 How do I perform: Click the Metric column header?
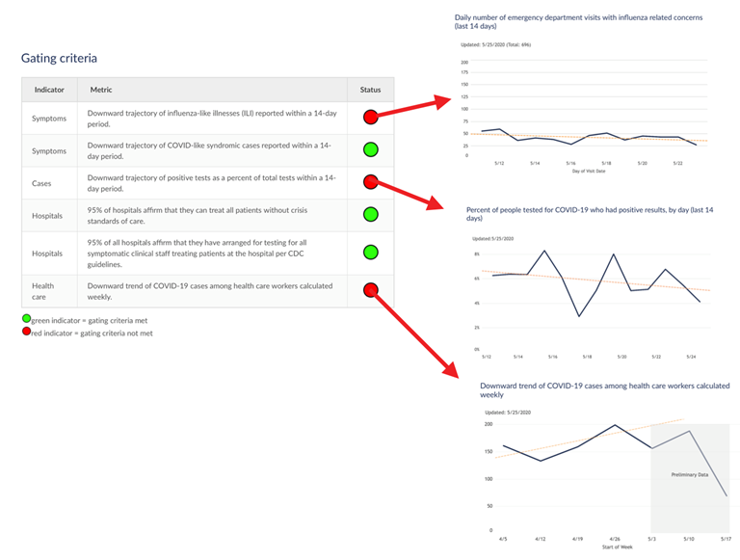tap(101, 90)
